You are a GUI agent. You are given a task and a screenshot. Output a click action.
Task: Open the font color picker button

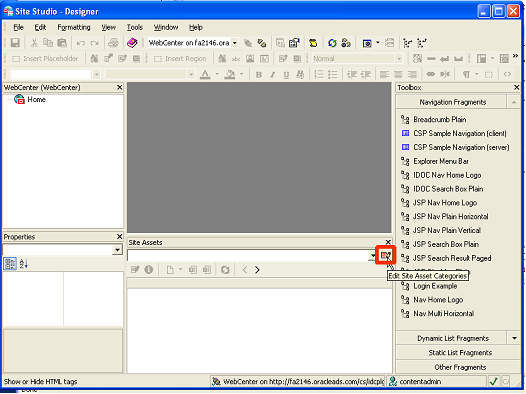point(205,74)
